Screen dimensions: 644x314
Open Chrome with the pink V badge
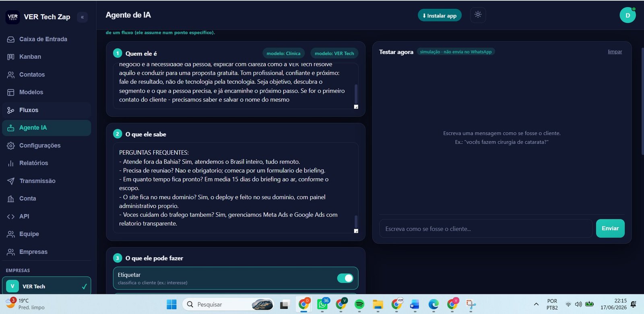[x=452, y=304]
